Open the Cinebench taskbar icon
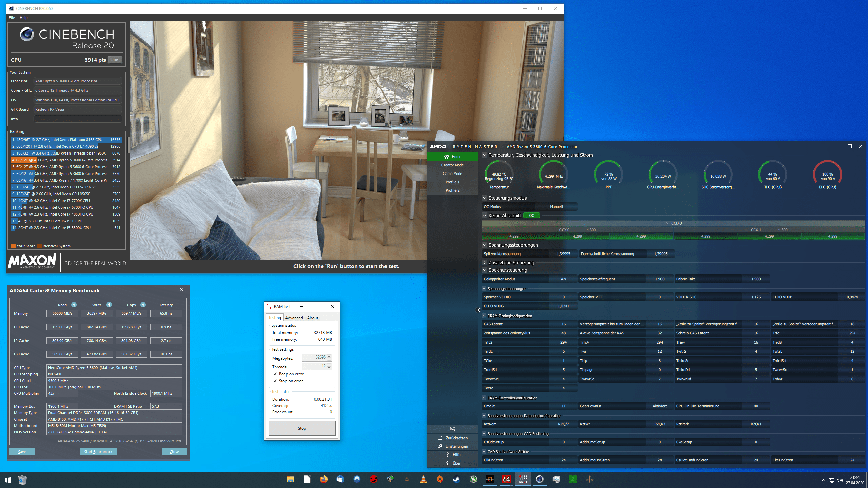 click(539, 479)
